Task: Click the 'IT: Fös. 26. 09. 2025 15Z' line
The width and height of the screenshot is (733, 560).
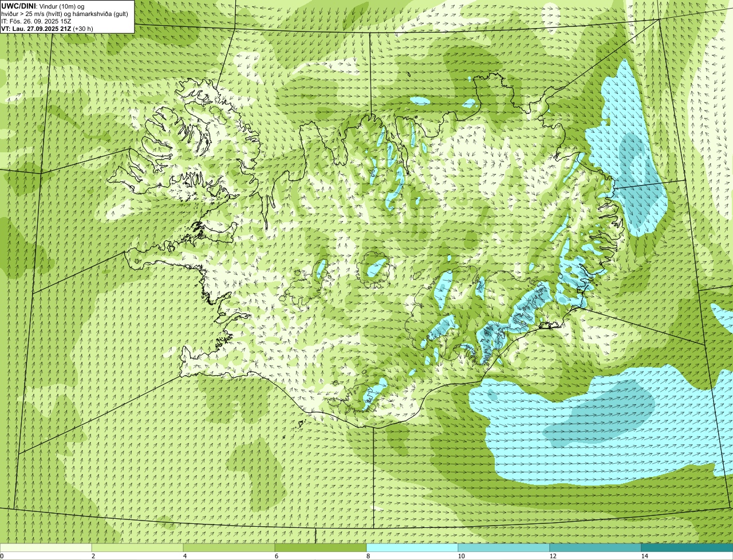Action: (x=36, y=21)
